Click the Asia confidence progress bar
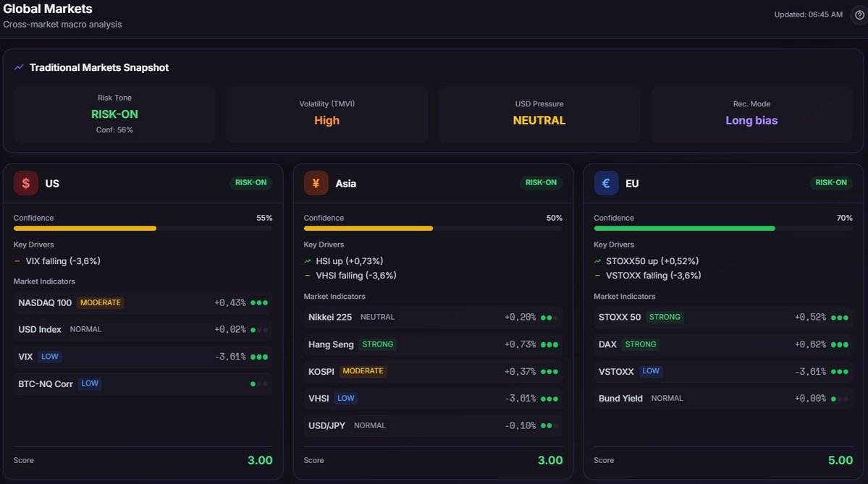Viewport: 868px width, 484px height. [x=433, y=229]
